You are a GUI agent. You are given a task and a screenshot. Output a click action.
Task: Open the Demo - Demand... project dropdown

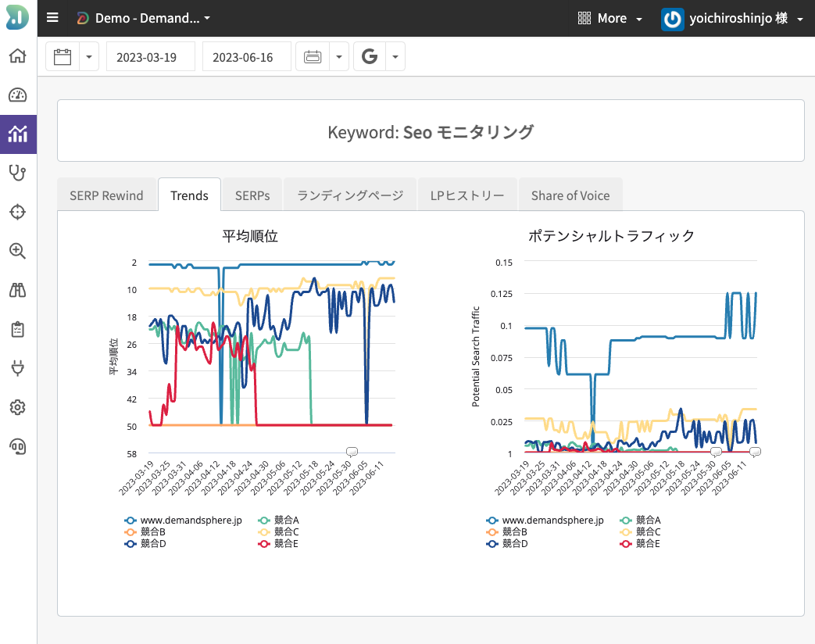point(144,18)
